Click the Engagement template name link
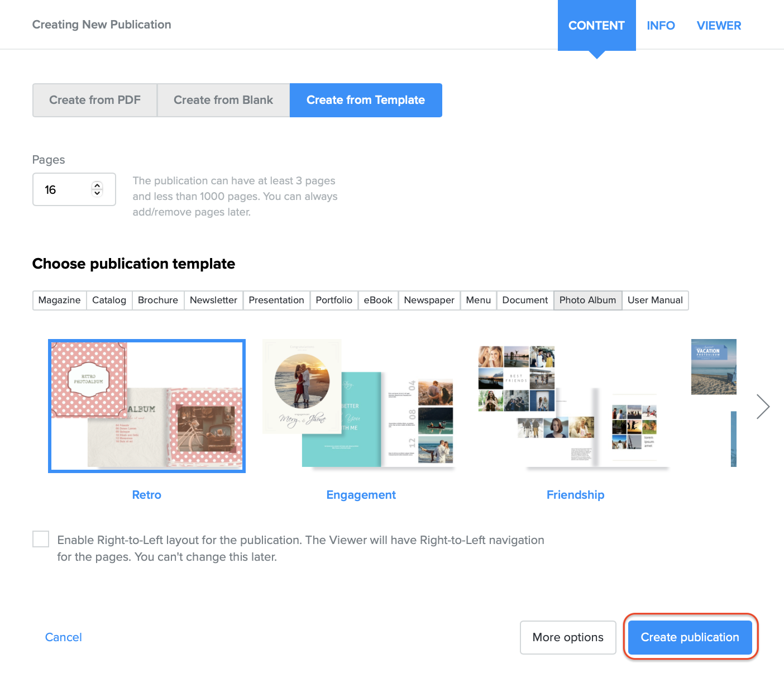This screenshot has height=687, width=784. point(361,495)
